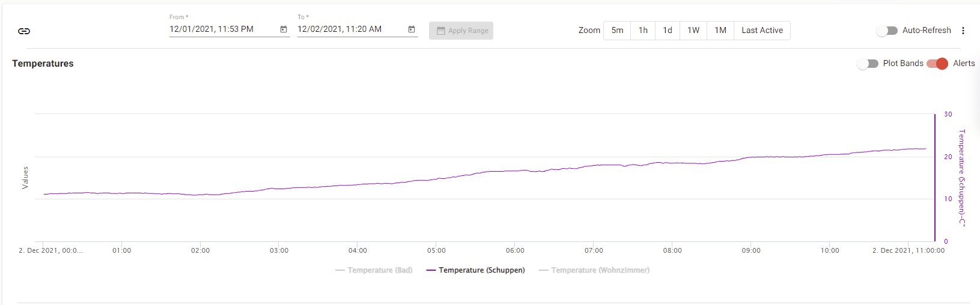980x305 pixels.
Task: Click the To date input field
Action: click(350, 29)
